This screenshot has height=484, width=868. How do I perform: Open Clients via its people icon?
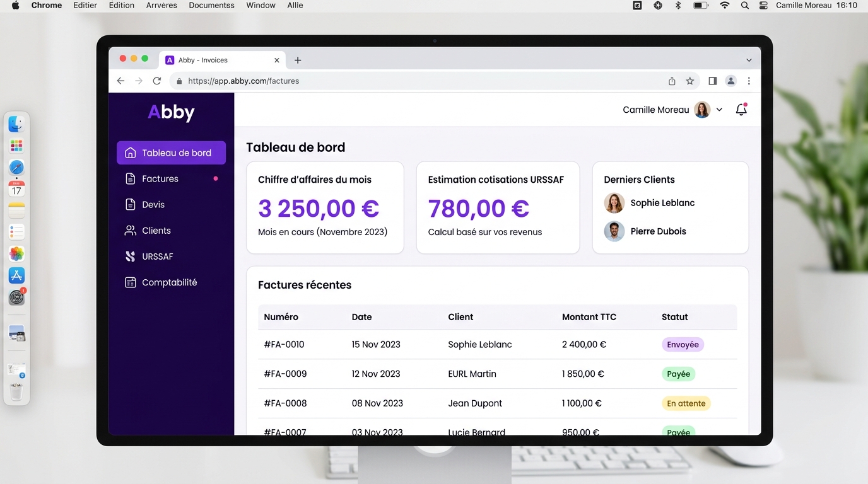tap(131, 231)
